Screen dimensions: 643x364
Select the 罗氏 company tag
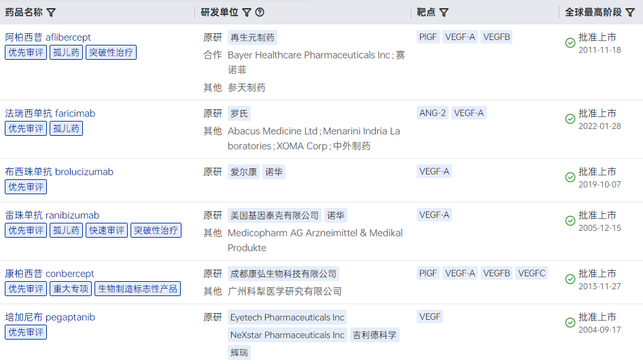(239, 113)
